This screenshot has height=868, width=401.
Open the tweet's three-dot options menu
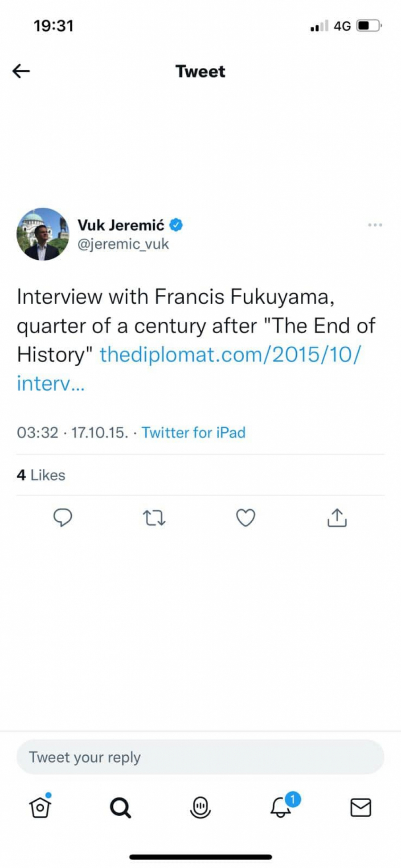coord(375,225)
